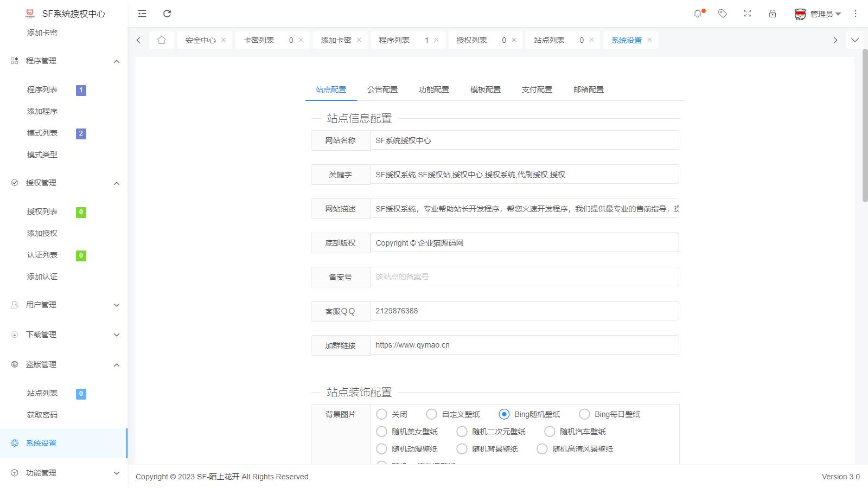The width and height of the screenshot is (868, 488).
Task: Collapse the sidebar with the menu fold icon
Action: pyautogui.click(x=142, y=14)
